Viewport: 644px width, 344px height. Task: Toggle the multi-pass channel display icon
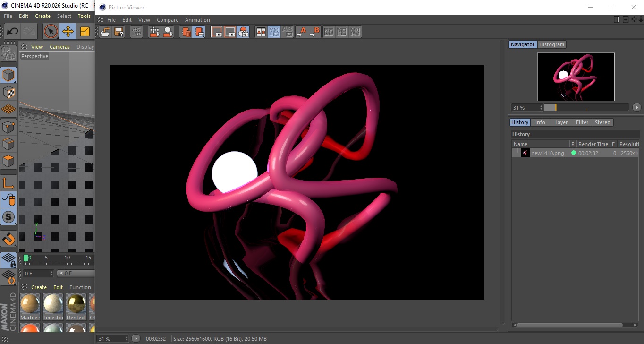(243, 32)
